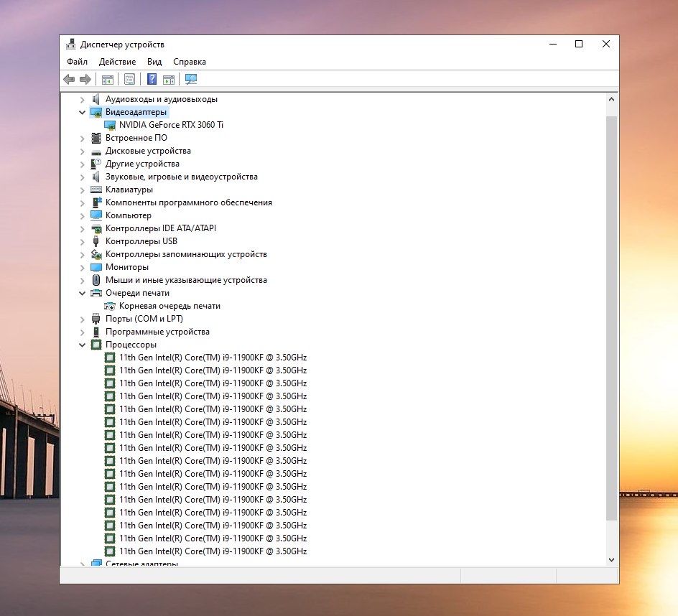This screenshot has height=616, width=678.
Task: Collapse the Очереди печати node
Action: coord(82,293)
